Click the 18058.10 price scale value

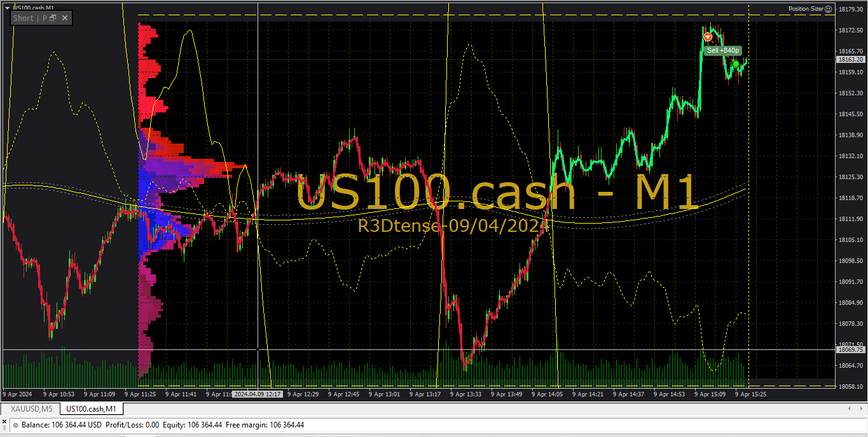tap(851, 386)
